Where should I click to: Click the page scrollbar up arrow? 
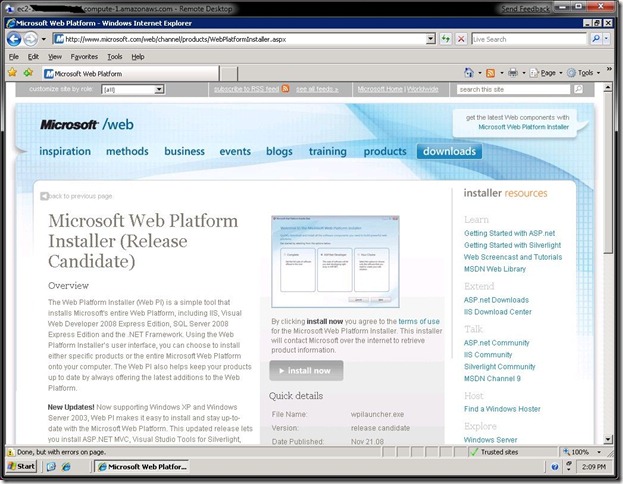click(608, 87)
